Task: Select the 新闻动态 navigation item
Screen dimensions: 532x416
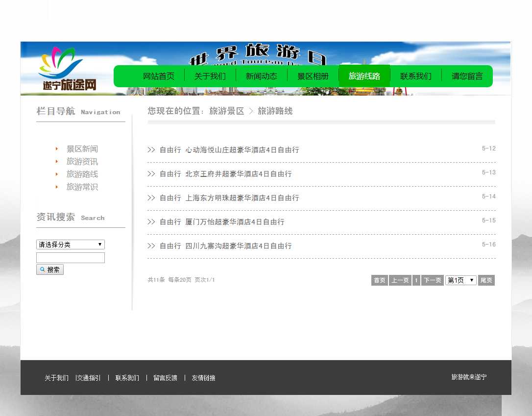Action: 261,76
